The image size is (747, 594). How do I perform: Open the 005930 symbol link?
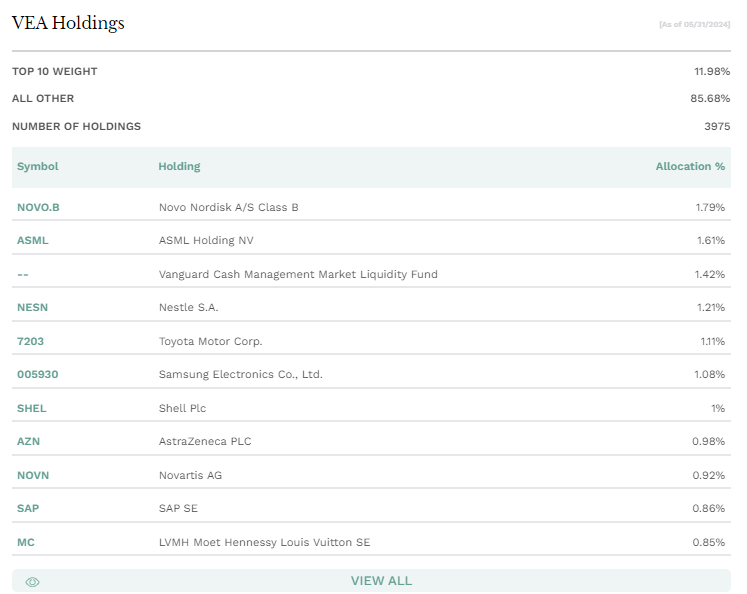coord(38,374)
